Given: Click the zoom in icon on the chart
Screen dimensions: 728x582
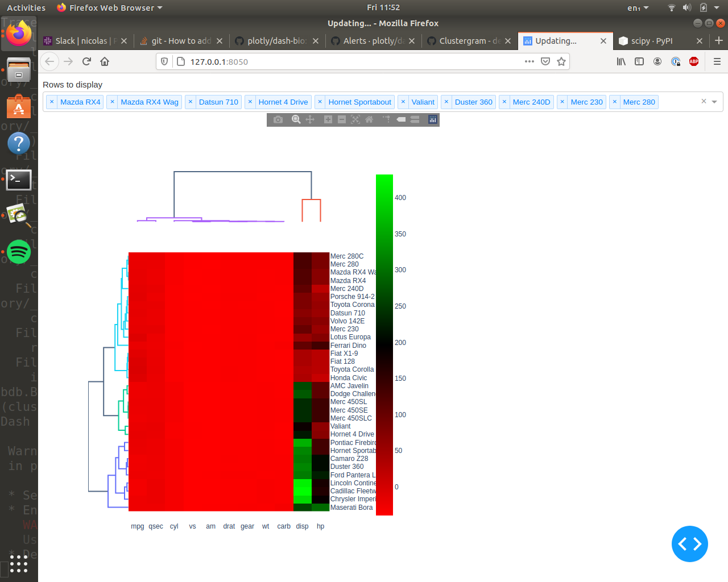Looking at the screenshot, I should [x=328, y=119].
